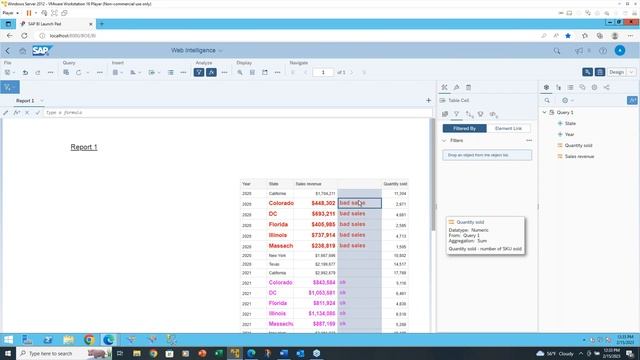This screenshot has height=360, width=640.
Task: Click the insert chart icon in Insert group
Action: (133, 73)
